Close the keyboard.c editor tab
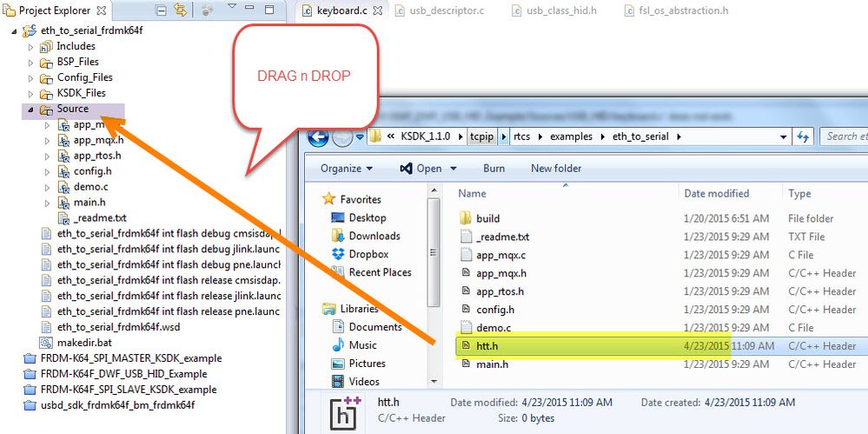The image size is (868, 434). coord(378,10)
